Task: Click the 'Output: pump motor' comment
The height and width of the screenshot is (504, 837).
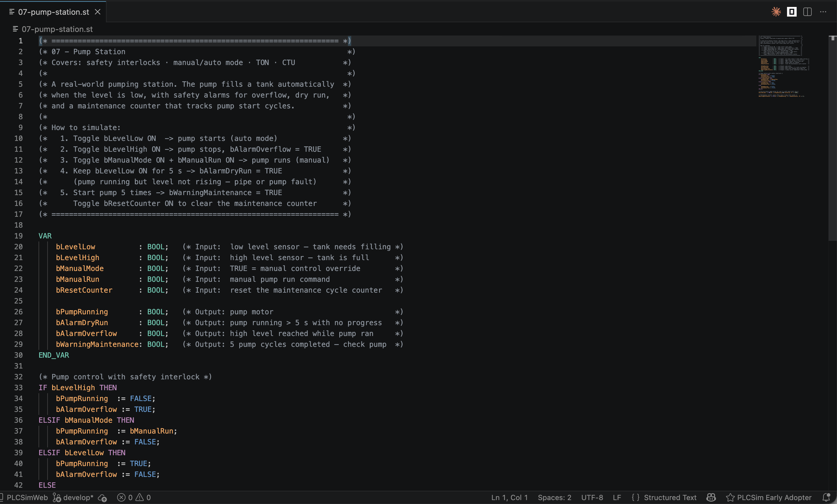Action: pos(234,312)
